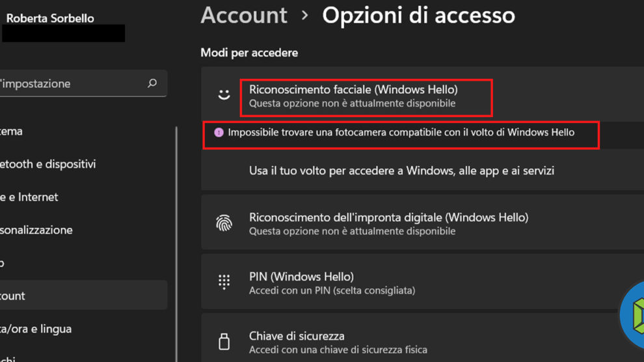The image size is (644, 362).
Task: Click the sidebar vertical scrollbar
Action: [x=176, y=241]
